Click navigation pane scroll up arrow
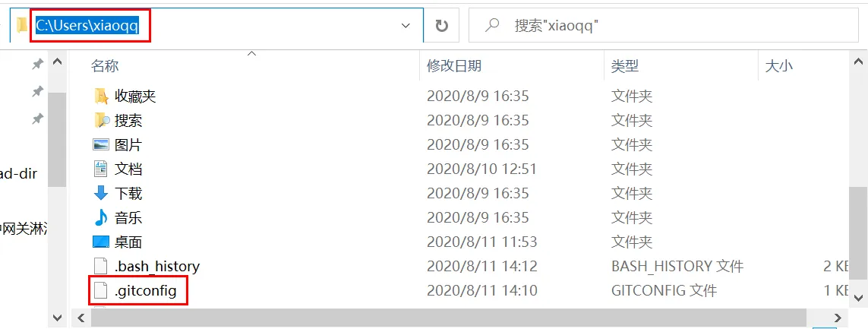 (58, 62)
